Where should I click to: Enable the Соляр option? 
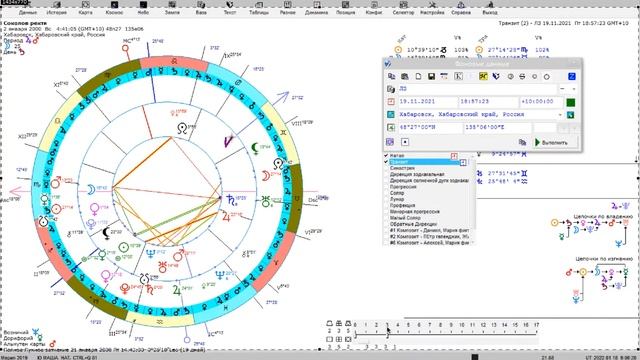click(386, 193)
